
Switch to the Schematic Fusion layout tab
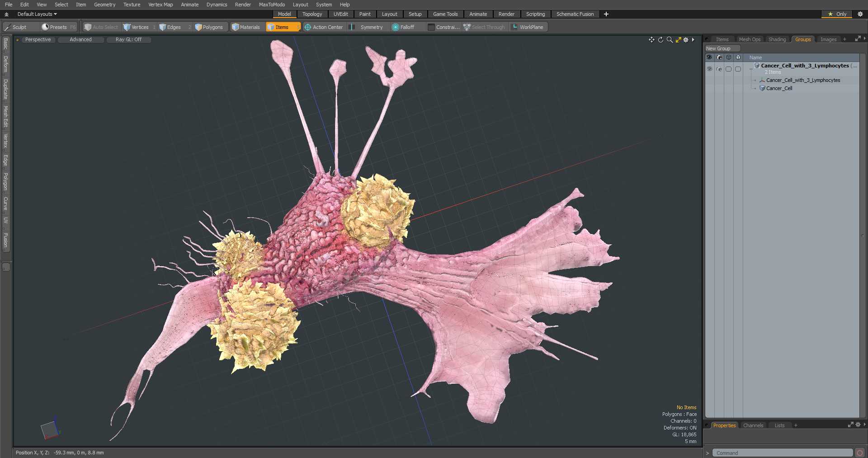coord(575,14)
